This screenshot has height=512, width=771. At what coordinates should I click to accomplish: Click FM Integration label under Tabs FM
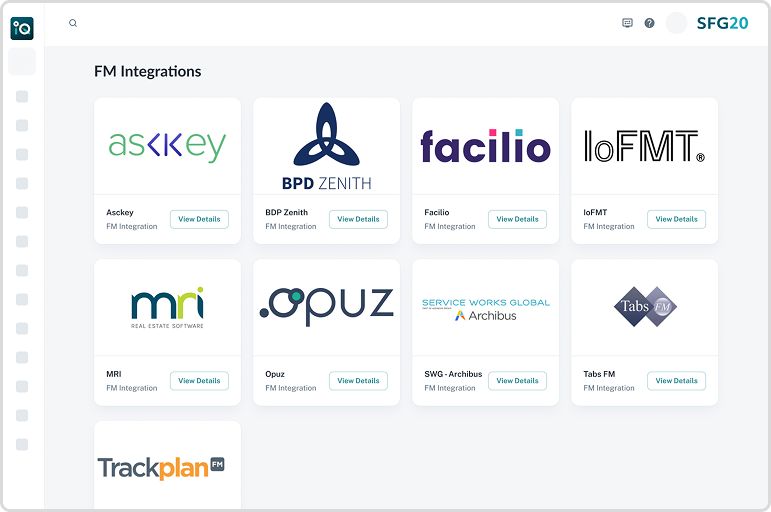click(609, 388)
